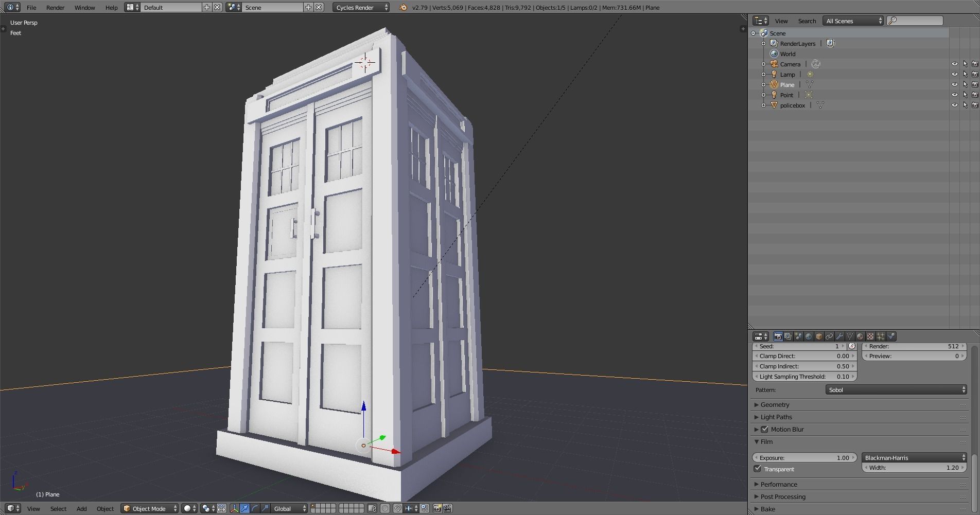The height and width of the screenshot is (515, 980).
Task: Toggle proportional editing circle button
Action: click(385, 508)
